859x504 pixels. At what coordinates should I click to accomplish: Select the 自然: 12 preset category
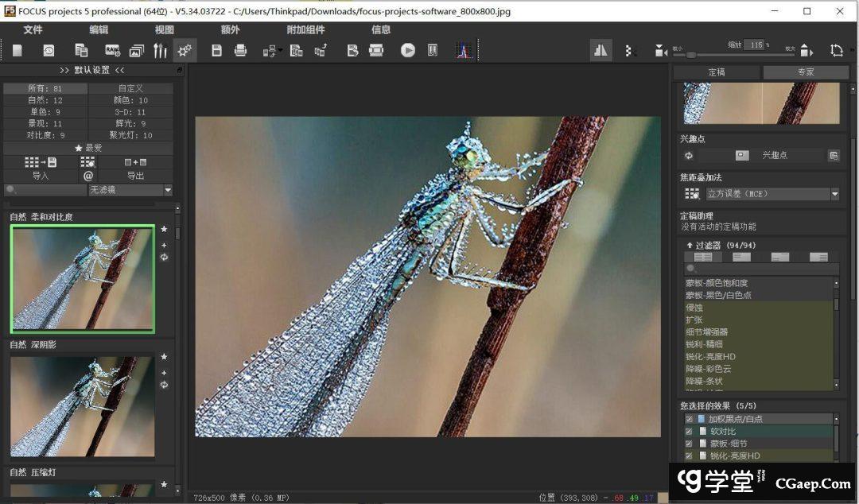(45, 100)
